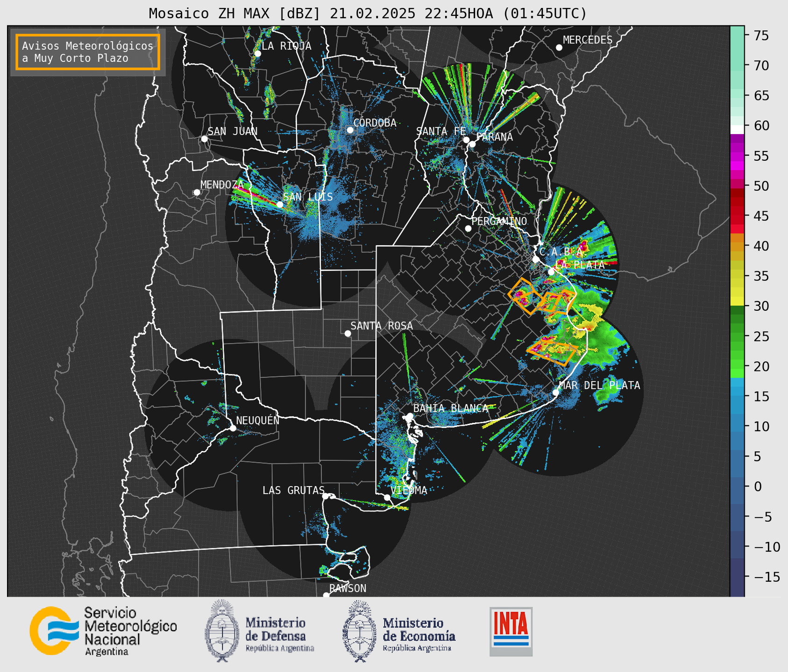Click the Ministerio de Defensa crest
The height and width of the screenshot is (672, 788).
[222, 631]
